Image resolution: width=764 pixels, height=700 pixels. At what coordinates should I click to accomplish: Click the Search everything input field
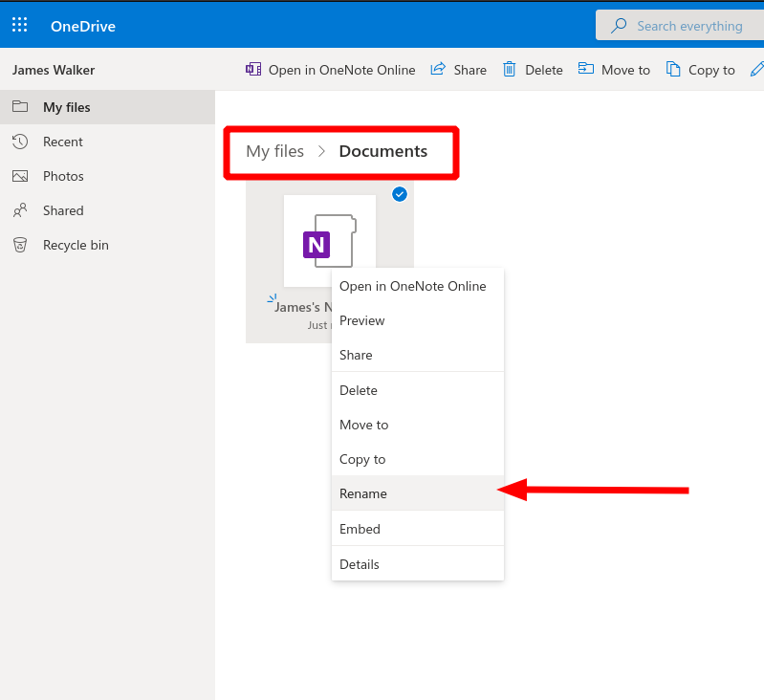coord(680,25)
